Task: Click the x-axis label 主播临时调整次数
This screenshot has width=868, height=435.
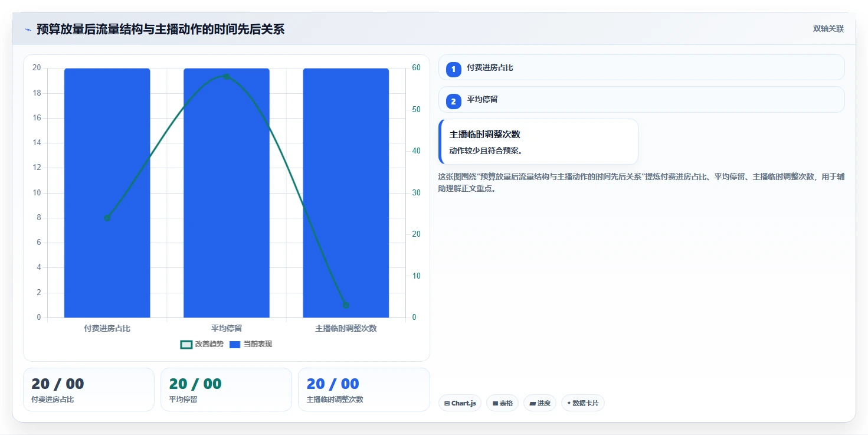Action: pyautogui.click(x=346, y=328)
